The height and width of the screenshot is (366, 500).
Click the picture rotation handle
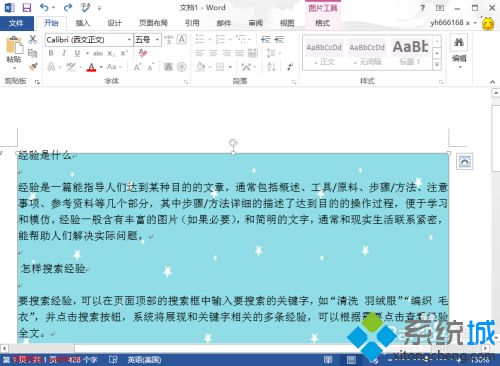[233, 143]
